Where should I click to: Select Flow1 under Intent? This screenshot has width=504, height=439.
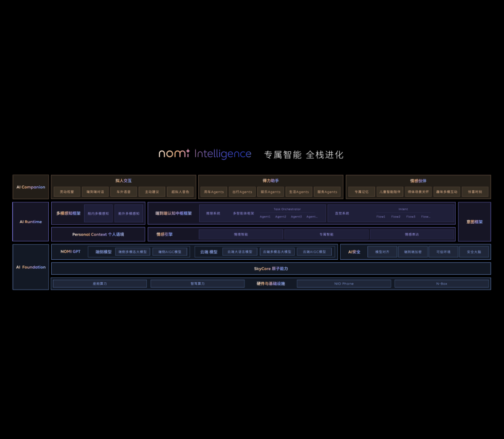tap(380, 217)
